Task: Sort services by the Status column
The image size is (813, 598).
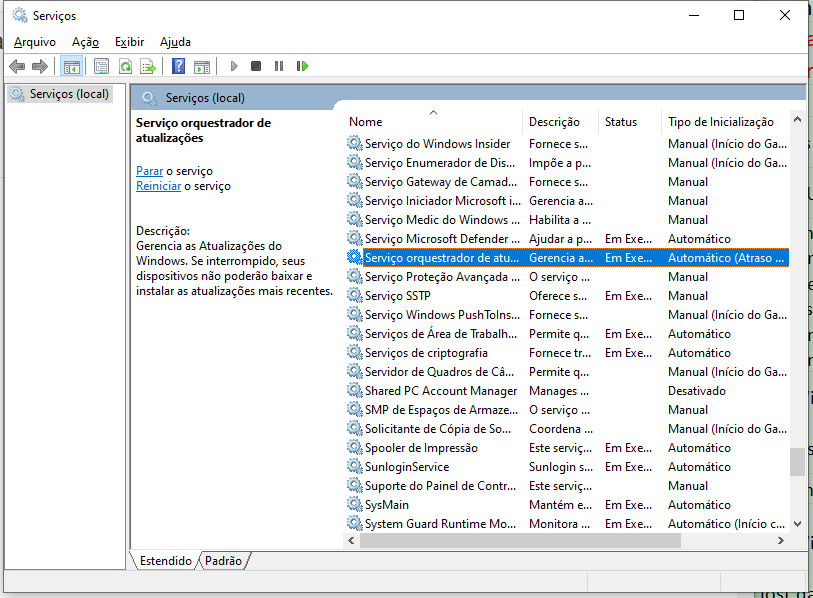Action: (x=624, y=121)
